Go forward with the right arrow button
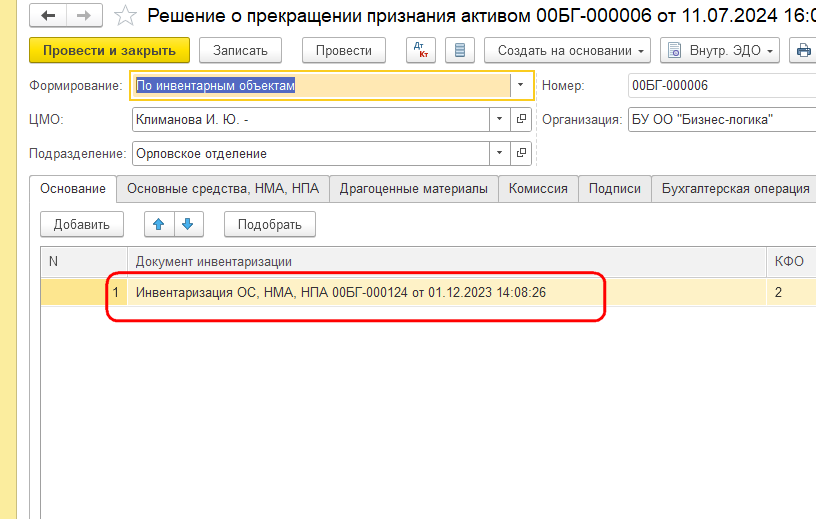 [84, 16]
